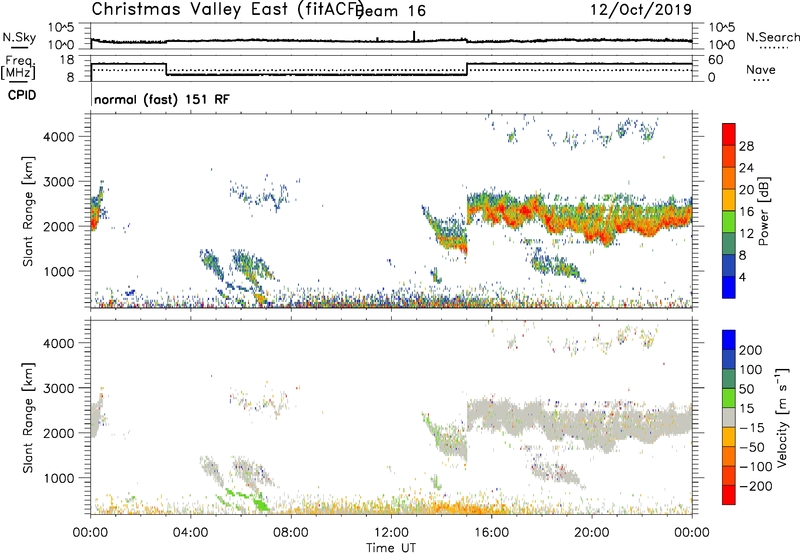The width and height of the screenshot is (800, 554).
Task: Click the Slant Range label of the velocity panel
Action: (28, 418)
